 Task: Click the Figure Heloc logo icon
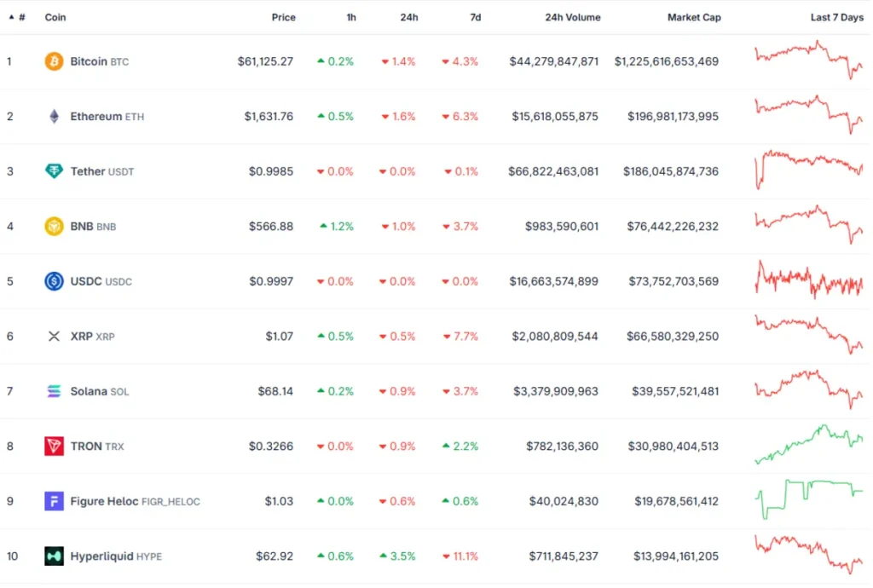pos(54,501)
